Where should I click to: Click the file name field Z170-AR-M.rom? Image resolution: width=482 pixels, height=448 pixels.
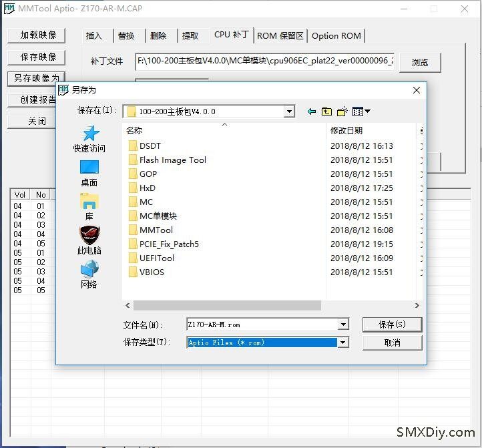[x=262, y=324]
